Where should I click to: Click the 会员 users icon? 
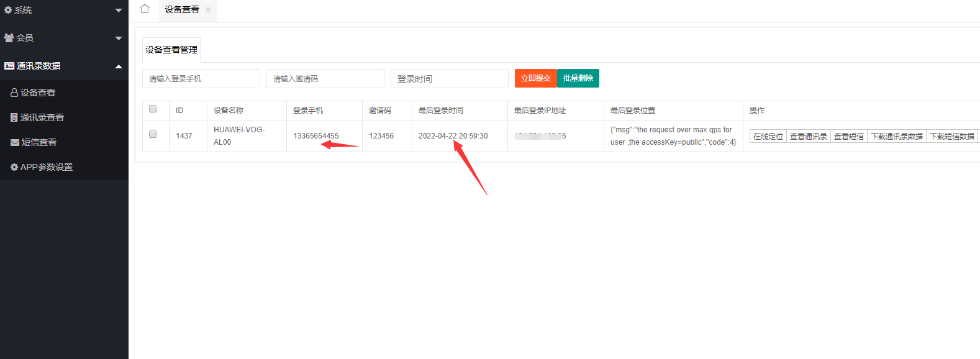(9, 38)
